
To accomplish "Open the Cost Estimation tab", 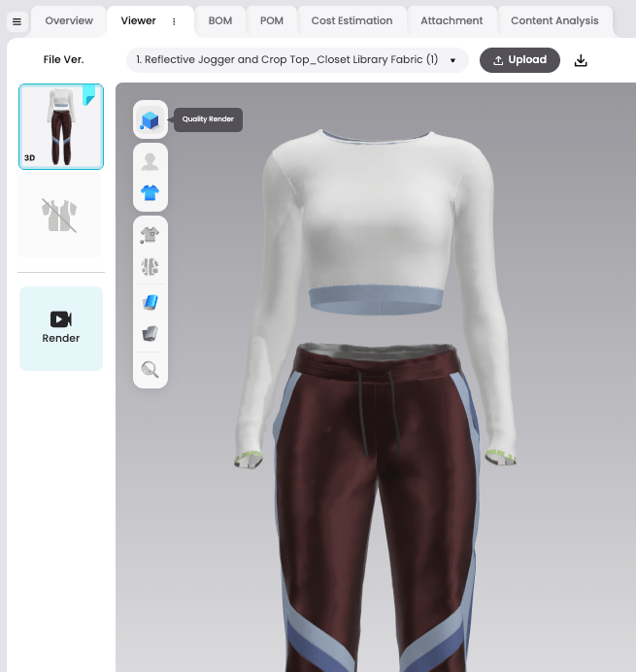I will tap(351, 21).
